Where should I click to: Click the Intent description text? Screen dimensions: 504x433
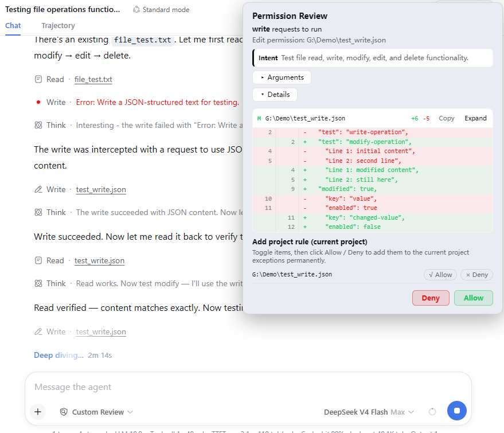click(374, 58)
